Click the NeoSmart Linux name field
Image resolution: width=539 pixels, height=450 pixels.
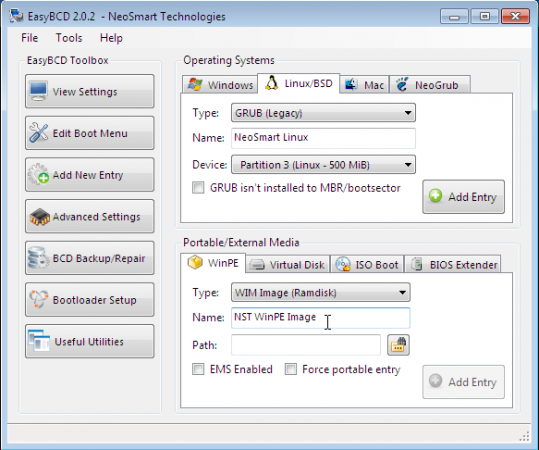click(323, 138)
